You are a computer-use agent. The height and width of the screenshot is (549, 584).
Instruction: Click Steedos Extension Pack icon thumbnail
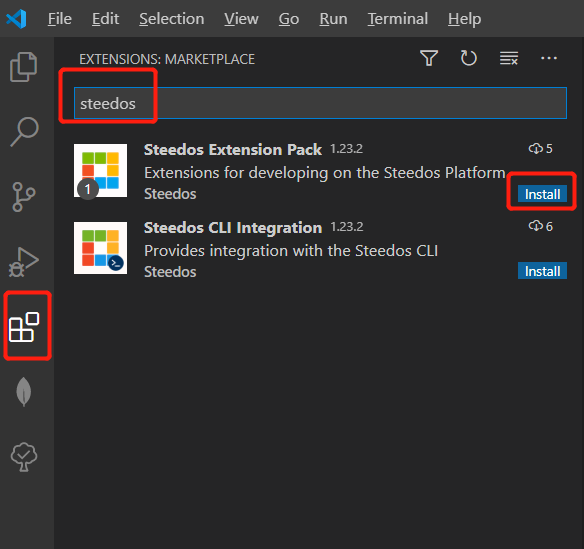click(x=100, y=171)
